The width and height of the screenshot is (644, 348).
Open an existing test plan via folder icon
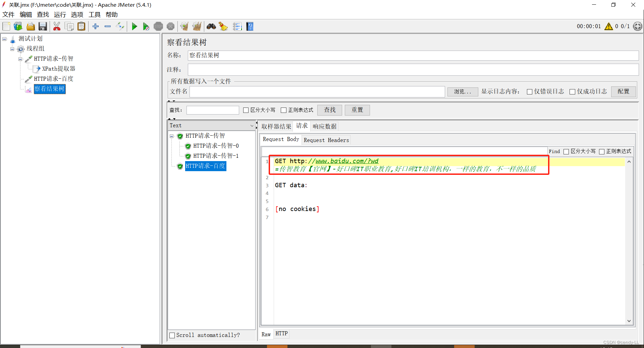[31, 26]
